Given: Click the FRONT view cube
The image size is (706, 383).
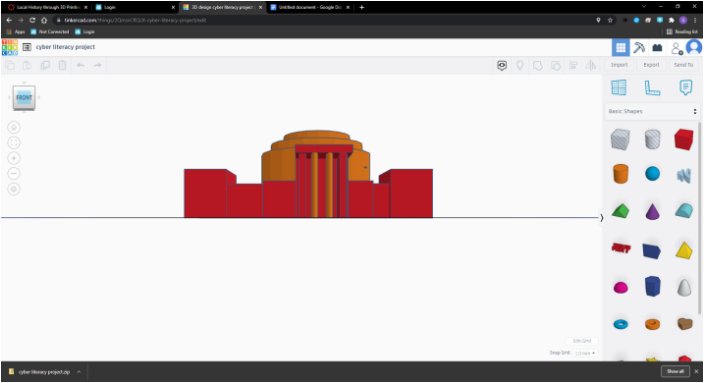Looking at the screenshot, I should point(24,98).
